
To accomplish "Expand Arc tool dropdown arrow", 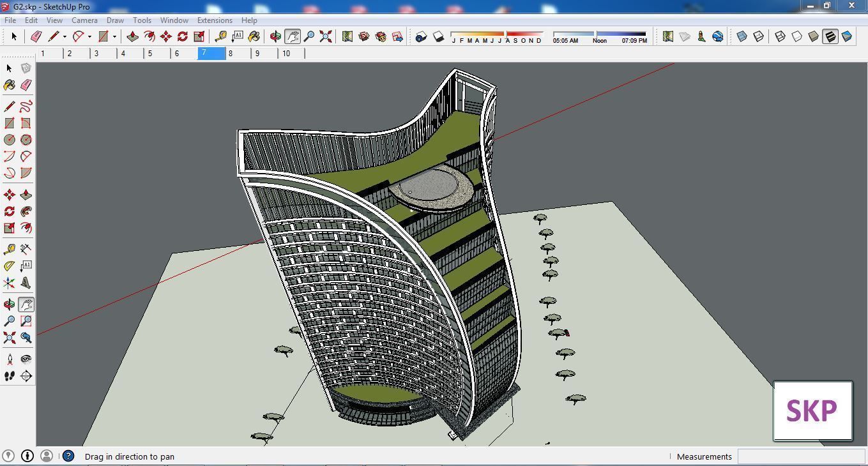I will pyautogui.click(x=89, y=36).
